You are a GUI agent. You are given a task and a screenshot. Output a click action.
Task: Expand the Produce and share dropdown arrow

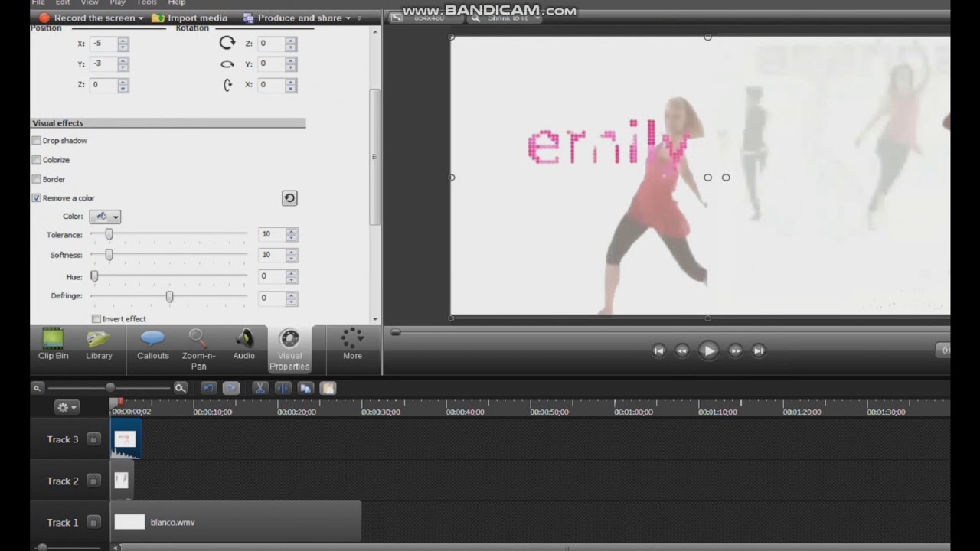point(348,18)
